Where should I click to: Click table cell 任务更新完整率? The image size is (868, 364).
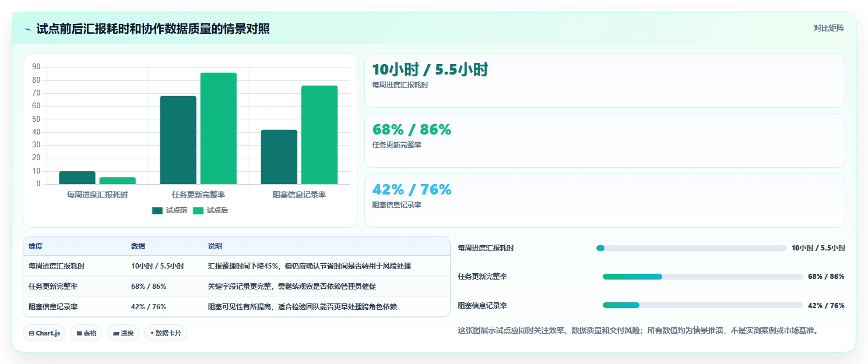click(53, 287)
